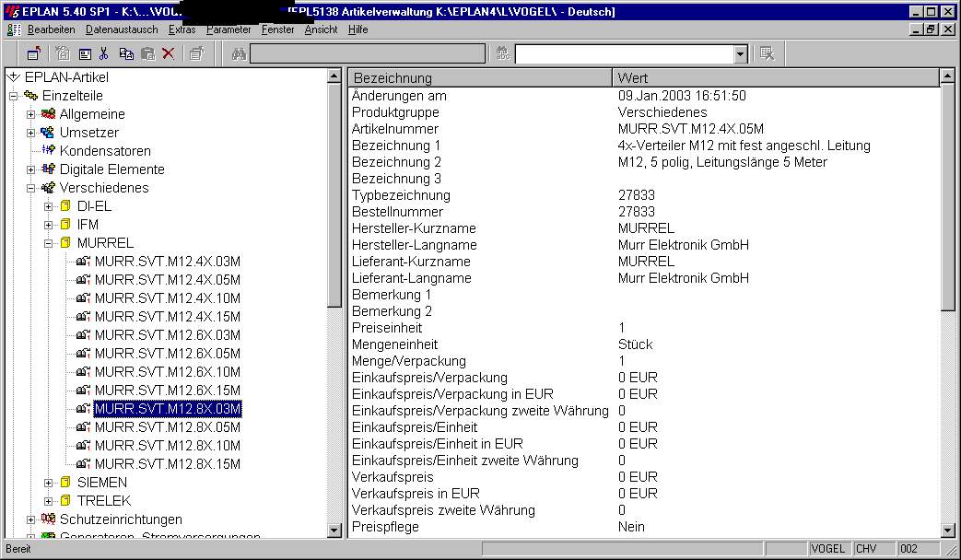
Task: Click the Copy toolbar icon
Action: point(126,54)
